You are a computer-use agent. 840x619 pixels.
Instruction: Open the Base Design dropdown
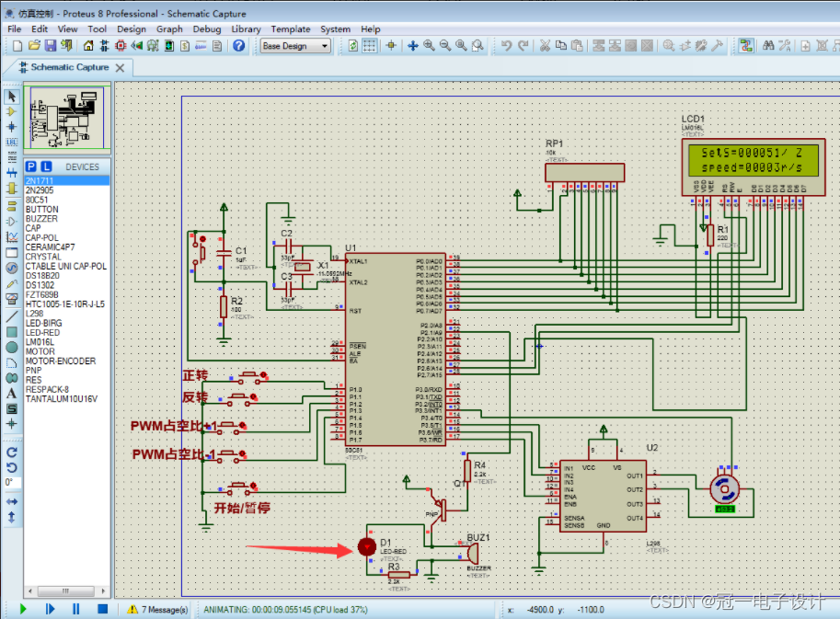click(x=295, y=46)
